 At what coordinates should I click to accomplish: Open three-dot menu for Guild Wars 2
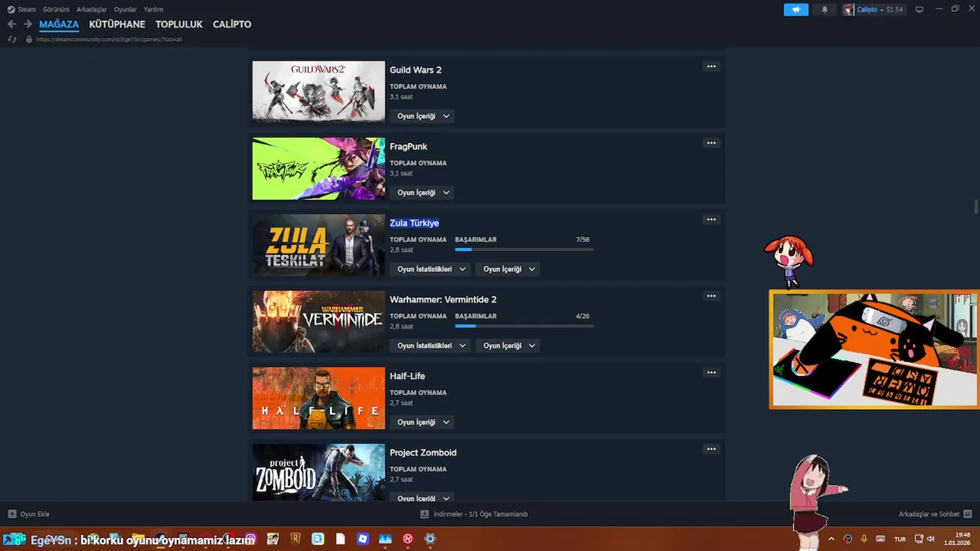tap(711, 67)
